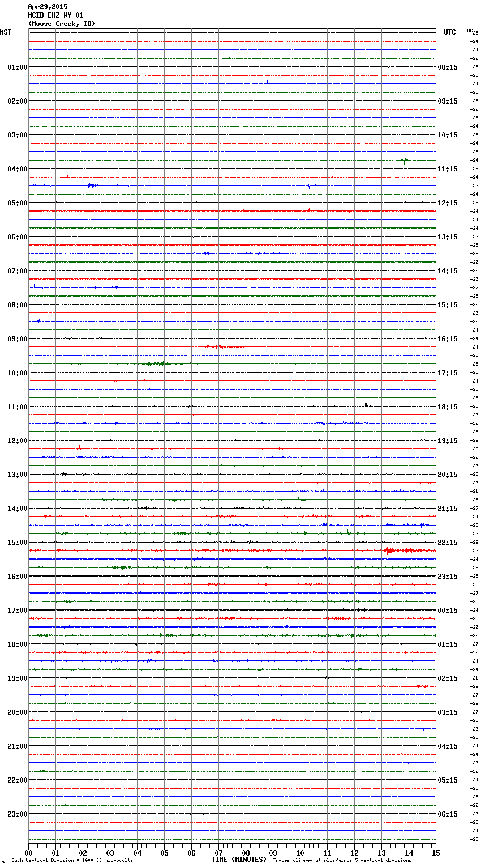481x868 pixels.
Task: Click the date header Apr29,2015
Action: tap(48, 7)
